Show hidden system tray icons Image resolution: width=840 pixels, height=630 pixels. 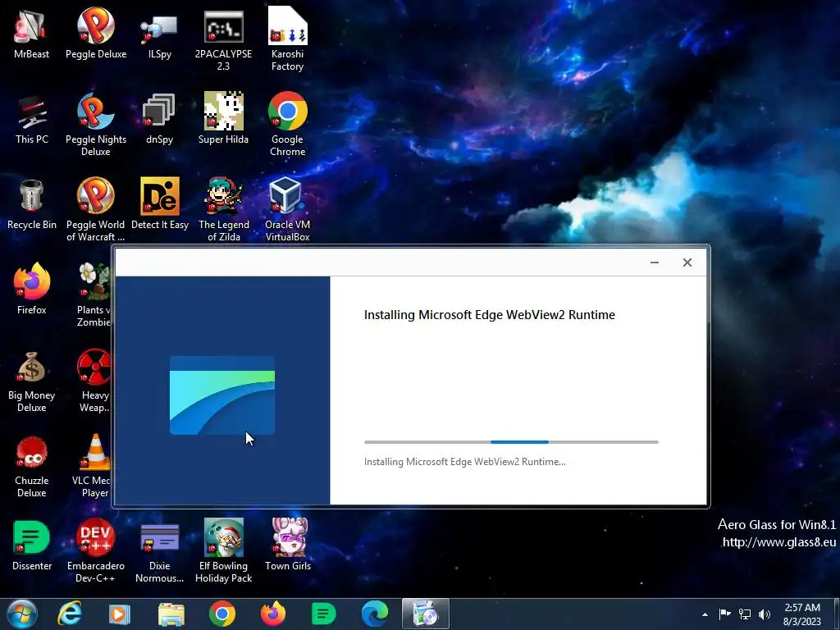(x=705, y=614)
